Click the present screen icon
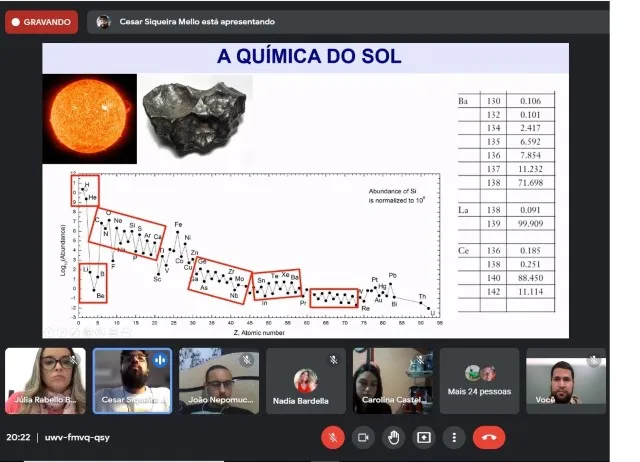 pos(424,437)
